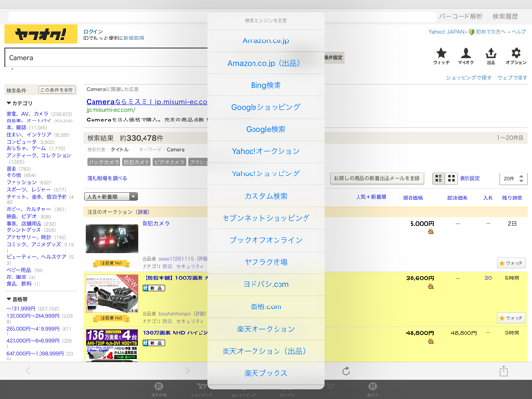Image resolution: width=532 pixels, height=399 pixels.
Task: Tap the 楽オク tab in bottom bar
Action: coord(372,388)
